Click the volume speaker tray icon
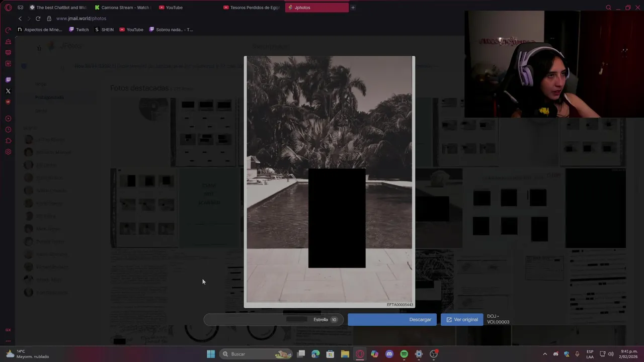The width and height of the screenshot is (644, 362). 611,354
